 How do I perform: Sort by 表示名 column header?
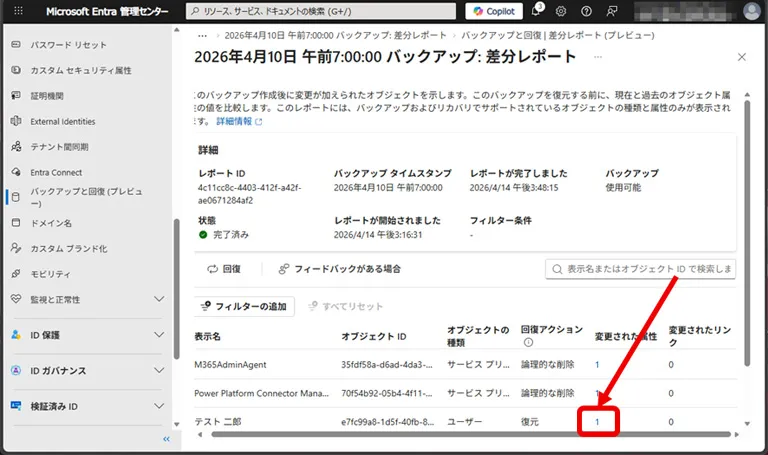[207, 336]
